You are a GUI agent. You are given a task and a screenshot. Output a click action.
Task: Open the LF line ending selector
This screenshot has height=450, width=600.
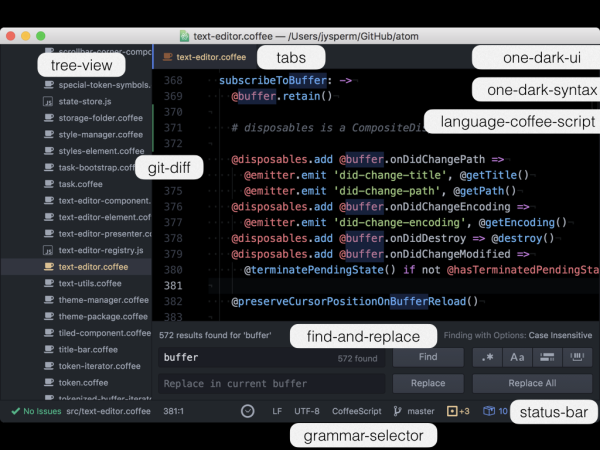click(277, 411)
